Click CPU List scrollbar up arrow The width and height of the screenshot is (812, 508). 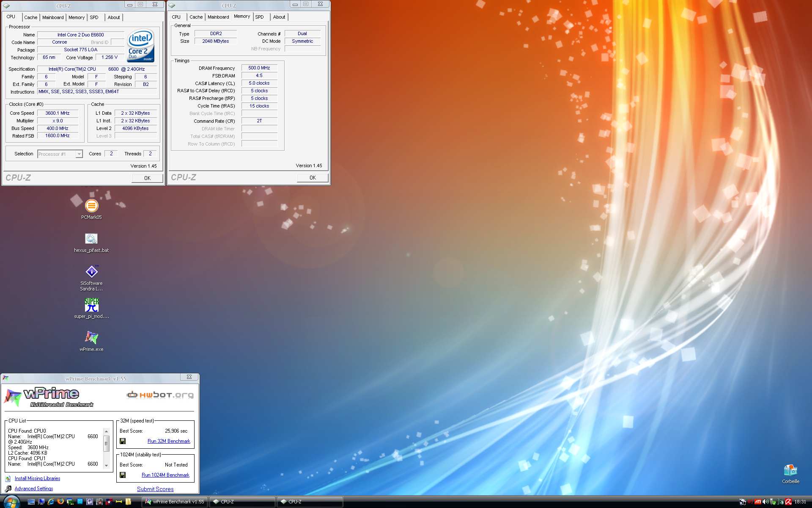click(107, 431)
